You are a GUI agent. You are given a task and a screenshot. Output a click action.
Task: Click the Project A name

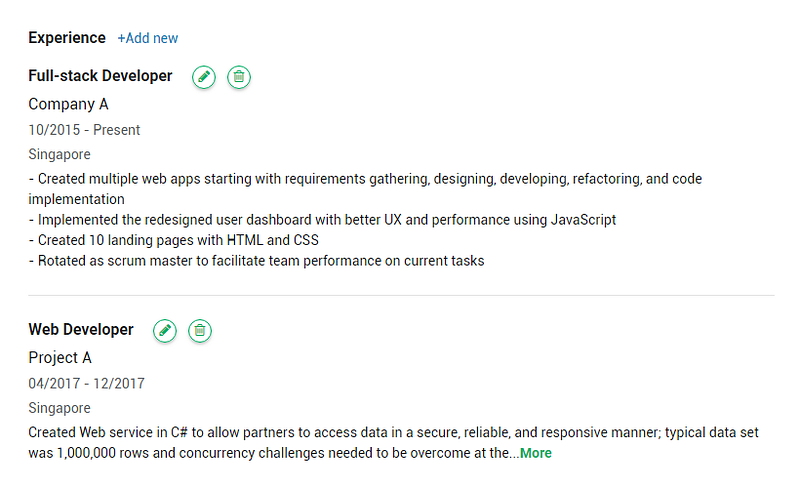click(60, 358)
